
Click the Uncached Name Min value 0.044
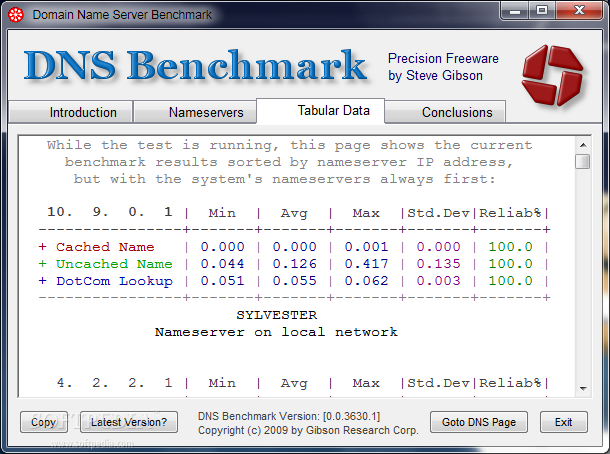tap(223, 264)
